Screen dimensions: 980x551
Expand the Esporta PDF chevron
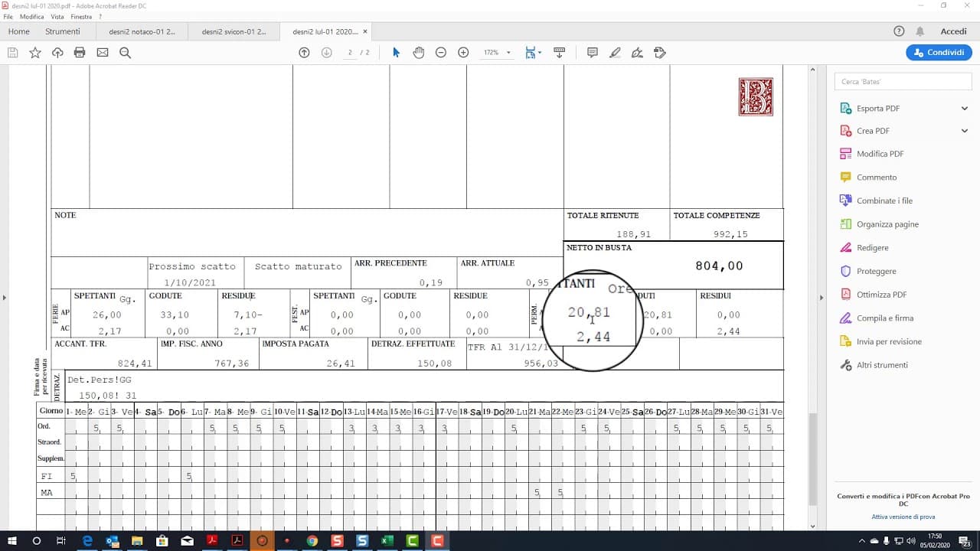coord(965,109)
